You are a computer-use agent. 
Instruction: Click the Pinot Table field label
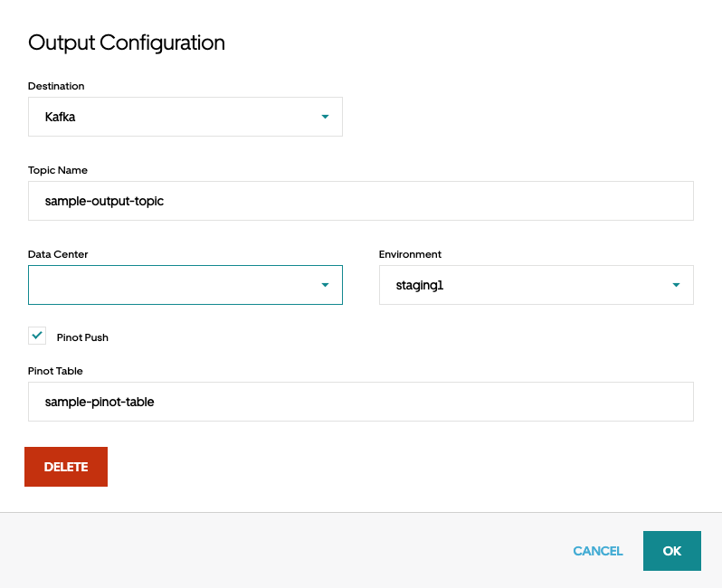click(55, 371)
